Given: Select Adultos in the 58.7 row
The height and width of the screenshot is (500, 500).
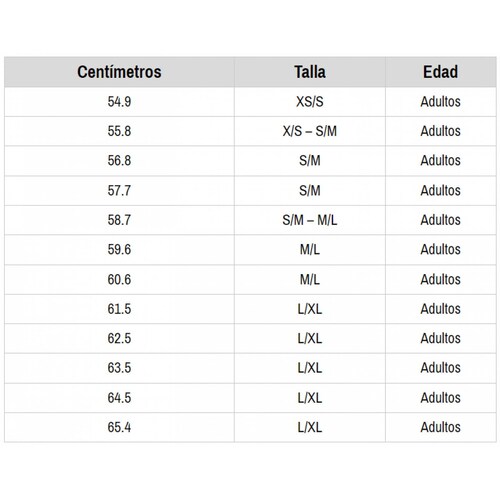Looking at the screenshot, I should [441, 220].
